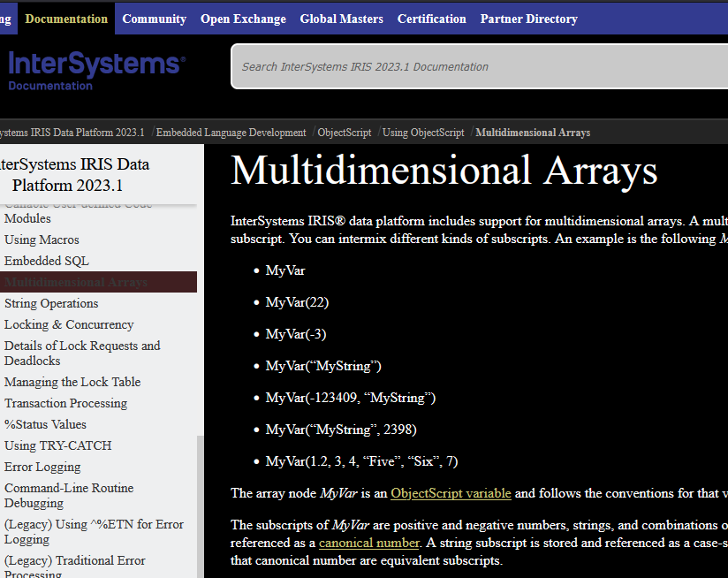Click Multidimensional Arrays breadcrumb
Image resolution: width=728 pixels, height=578 pixels.
pyautogui.click(x=533, y=133)
